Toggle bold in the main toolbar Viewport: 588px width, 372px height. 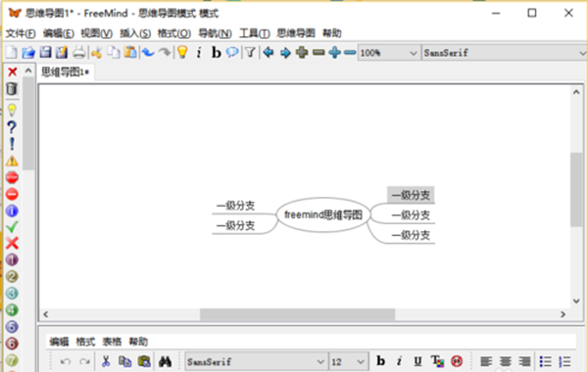point(216,53)
